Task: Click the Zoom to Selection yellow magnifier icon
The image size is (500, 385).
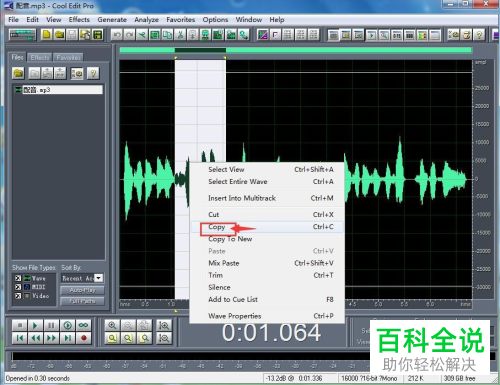Action: 112,338
